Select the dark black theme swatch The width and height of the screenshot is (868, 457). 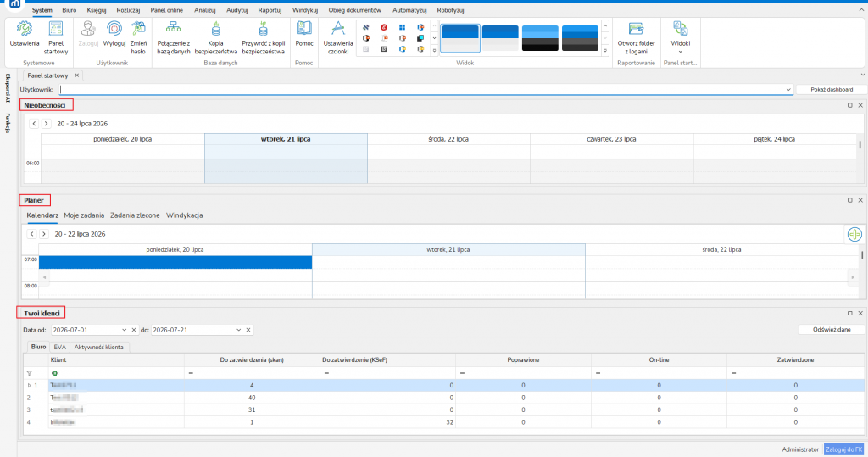pos(540,38)
